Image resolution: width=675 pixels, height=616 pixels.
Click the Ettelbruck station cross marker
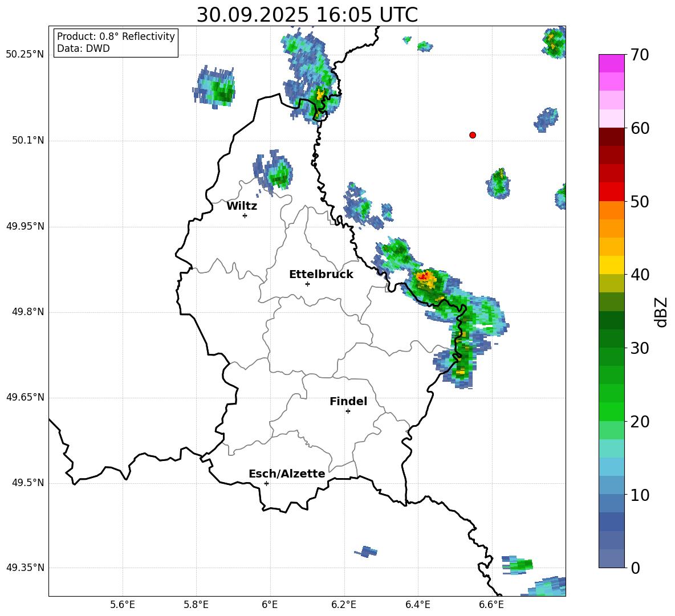pyautogui.click(x=307, y=284)
